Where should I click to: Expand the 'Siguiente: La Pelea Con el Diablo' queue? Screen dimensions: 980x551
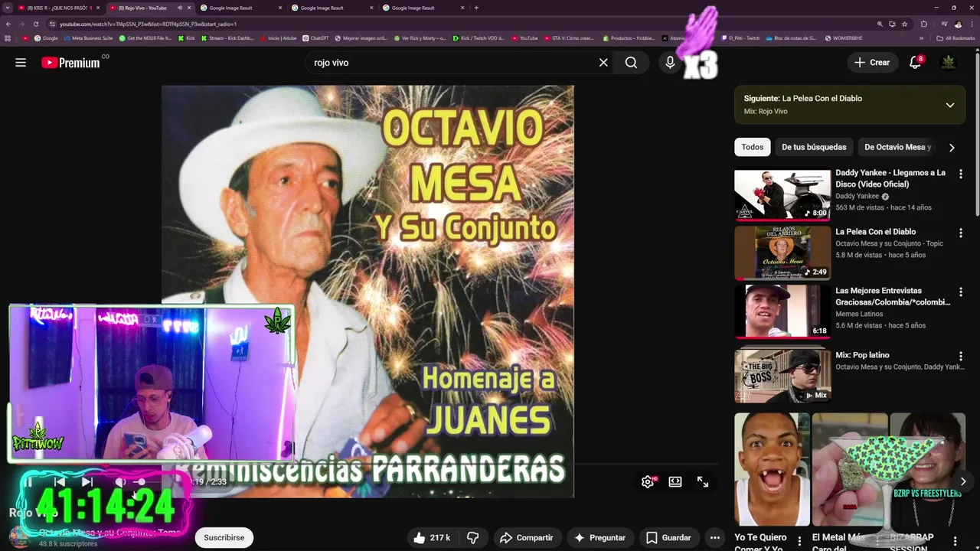[949, 105]
